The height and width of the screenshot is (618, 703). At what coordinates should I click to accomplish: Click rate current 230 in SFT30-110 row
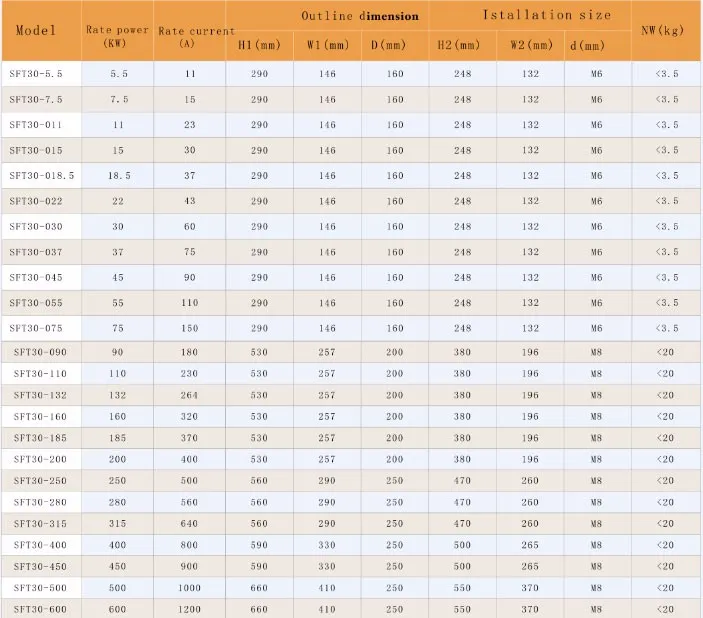click(x=189, y=374)
